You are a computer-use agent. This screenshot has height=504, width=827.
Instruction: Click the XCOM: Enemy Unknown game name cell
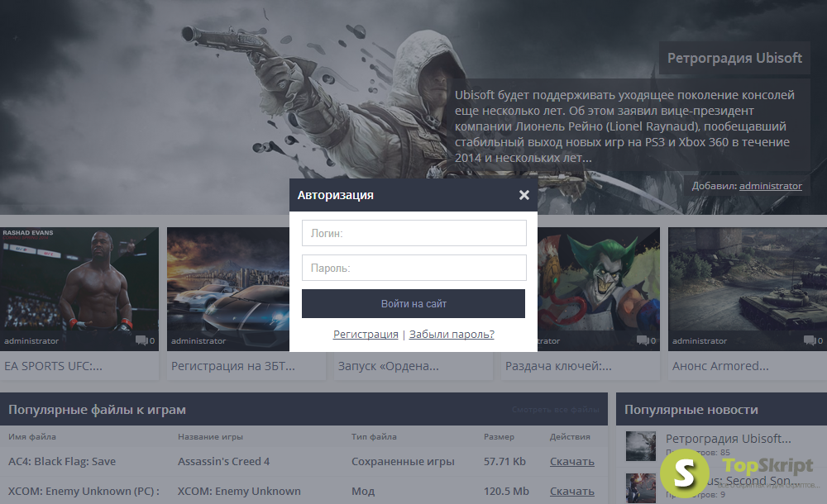click(x=239, y=491)
